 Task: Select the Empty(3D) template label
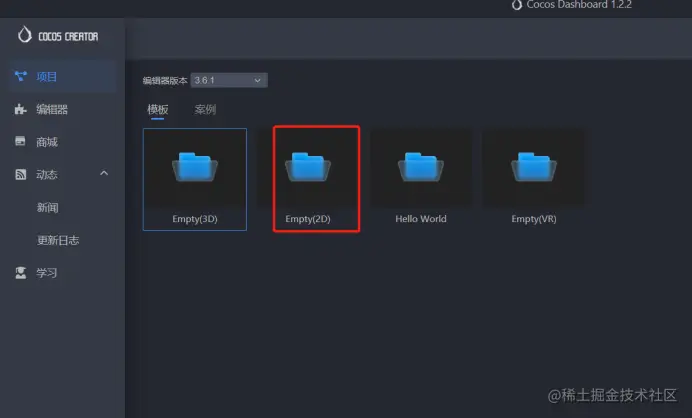(195, 219)
